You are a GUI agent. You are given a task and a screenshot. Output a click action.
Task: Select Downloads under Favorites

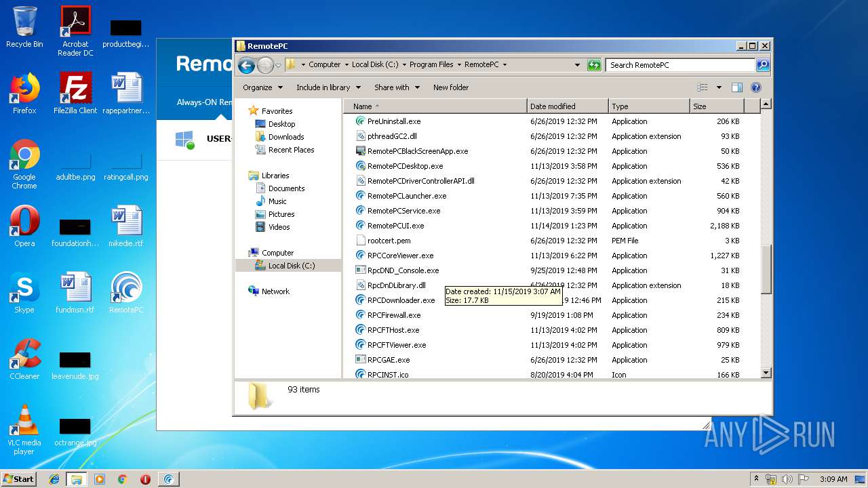coord(285,137)
